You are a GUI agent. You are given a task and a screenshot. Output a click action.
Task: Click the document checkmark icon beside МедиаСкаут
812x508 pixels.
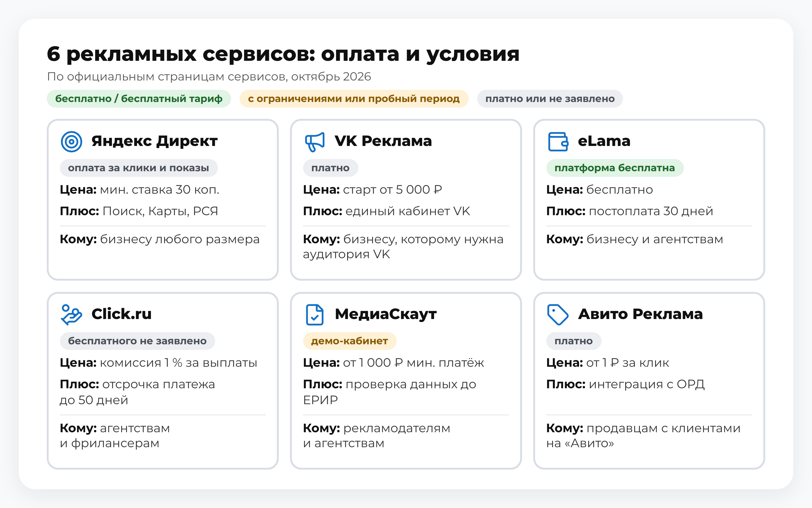point(315,315)
